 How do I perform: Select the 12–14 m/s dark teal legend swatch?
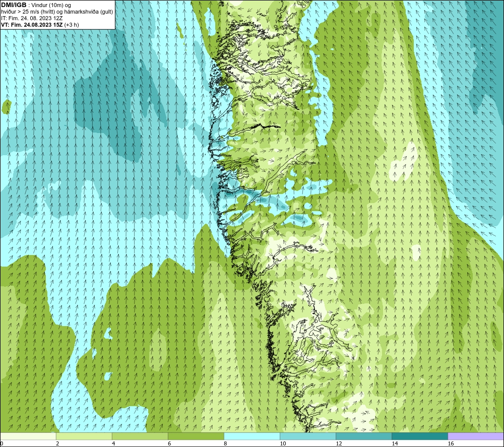click(x=363, y=436)
